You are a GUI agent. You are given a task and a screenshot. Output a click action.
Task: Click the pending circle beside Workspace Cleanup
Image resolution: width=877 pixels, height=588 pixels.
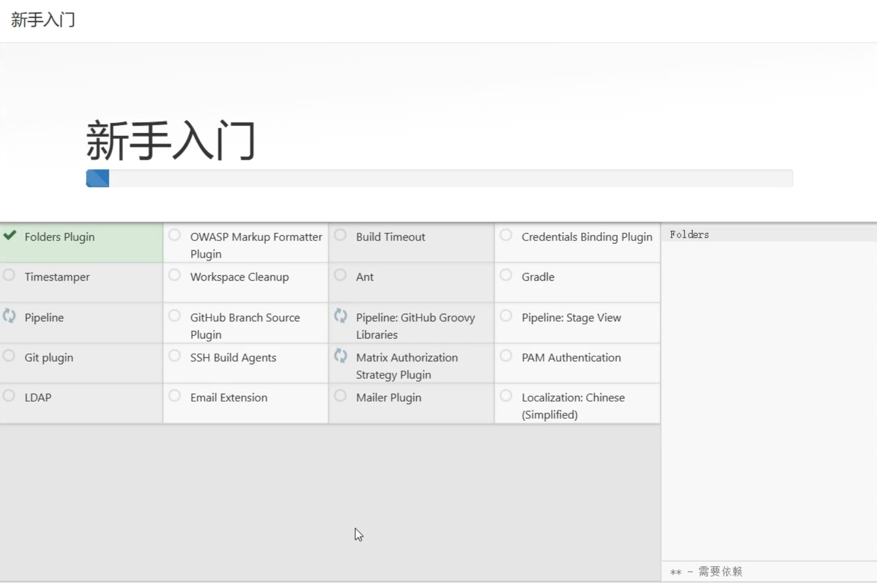coord(175,275)
